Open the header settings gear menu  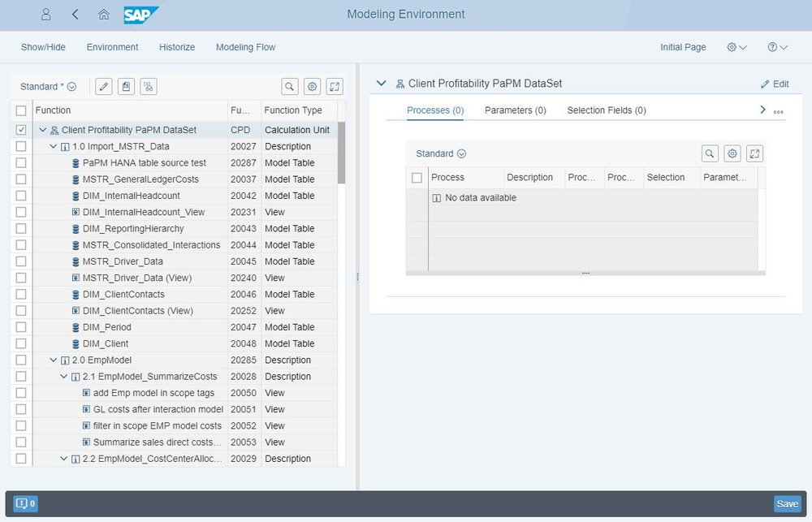(x=736, y=47)
